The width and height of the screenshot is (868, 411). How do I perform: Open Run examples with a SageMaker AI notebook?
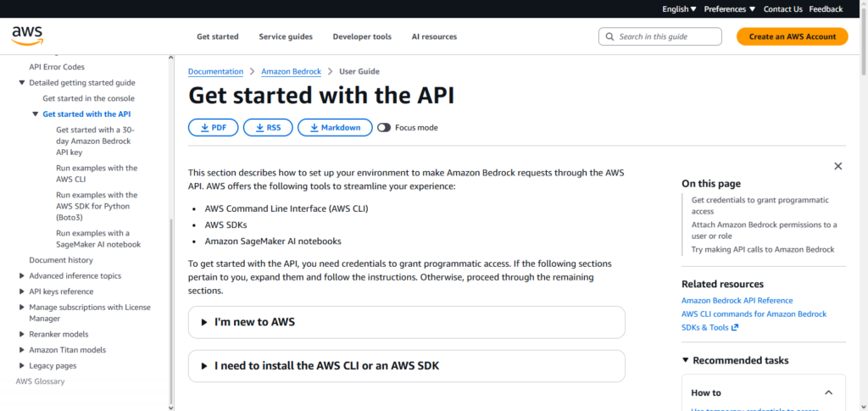98,239
